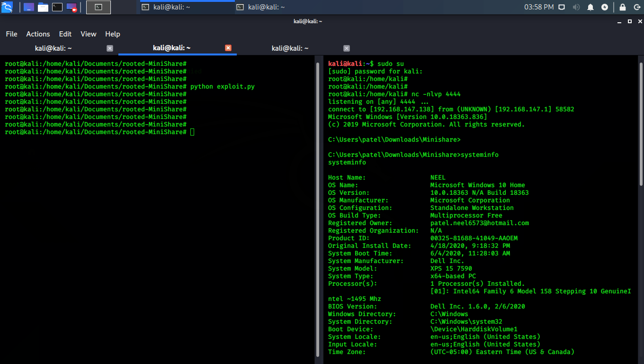Click the 03:58 PM clock
The height and width of the screenshot is (364, 644).
point(539,7)
